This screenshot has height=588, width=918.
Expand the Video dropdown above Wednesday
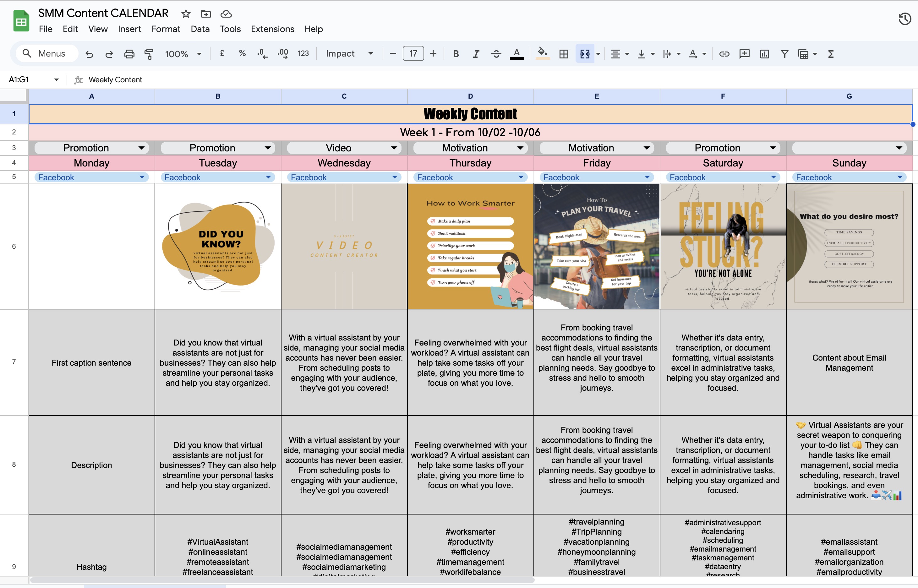394,148
